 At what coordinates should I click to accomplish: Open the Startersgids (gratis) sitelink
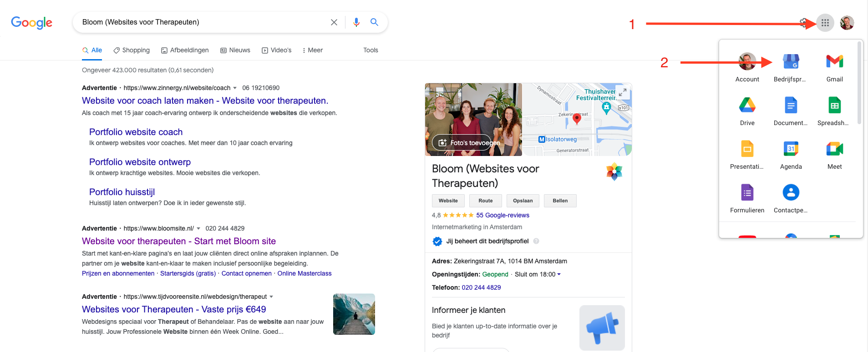(188, 273)
